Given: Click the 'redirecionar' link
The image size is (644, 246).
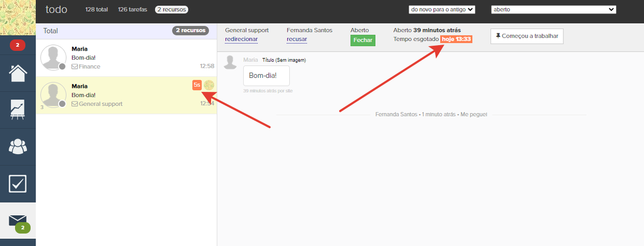Looking at the screenshot, I should [x=241, y=39].
